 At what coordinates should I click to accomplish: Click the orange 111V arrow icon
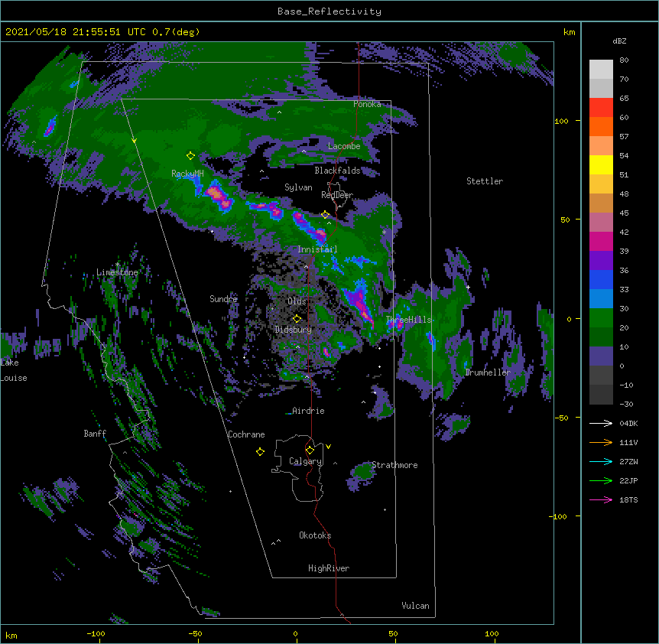pyautogui.click(x=601, y=442)
